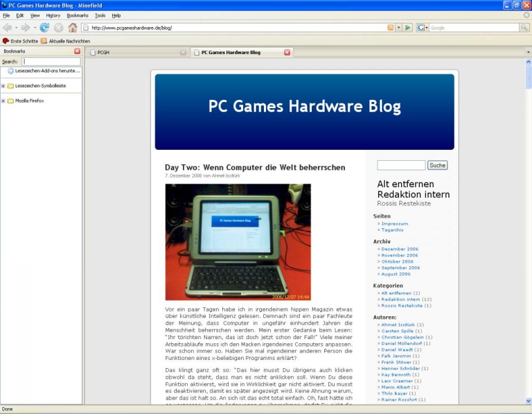Expand the Mozilla Firefox bookmarks folder
Viewport: 532px width, 414px height.
tap(3, 101)
